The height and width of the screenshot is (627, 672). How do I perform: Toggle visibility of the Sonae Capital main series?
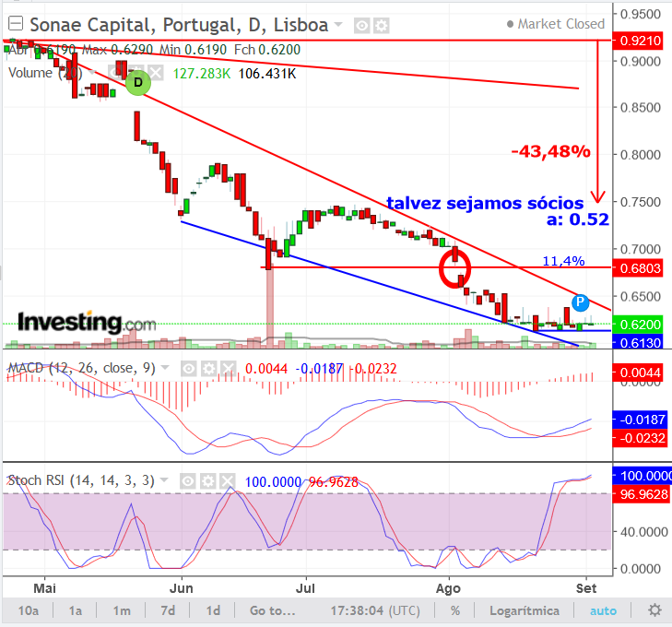point(361,26)
